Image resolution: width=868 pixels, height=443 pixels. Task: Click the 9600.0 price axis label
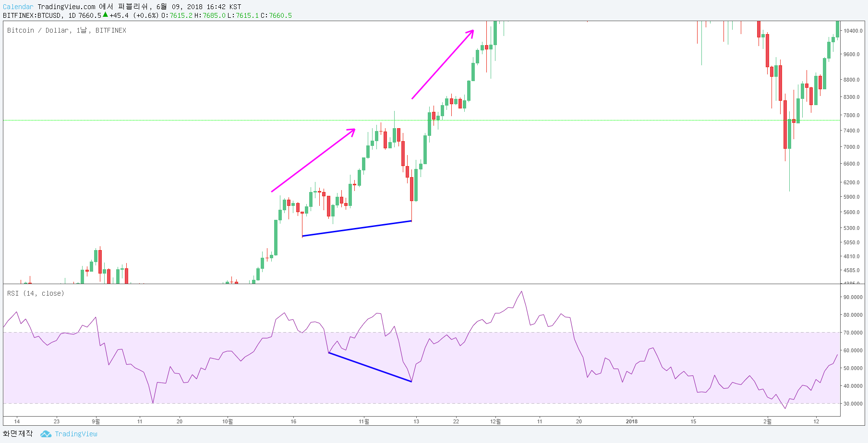click(852, 54)
